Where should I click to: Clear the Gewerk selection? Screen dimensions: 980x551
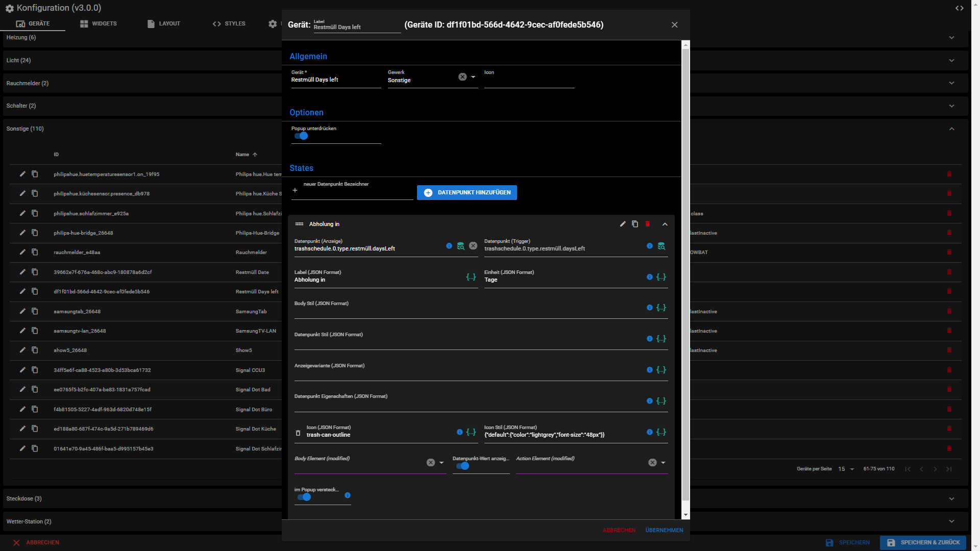click(x=462, y=77)
